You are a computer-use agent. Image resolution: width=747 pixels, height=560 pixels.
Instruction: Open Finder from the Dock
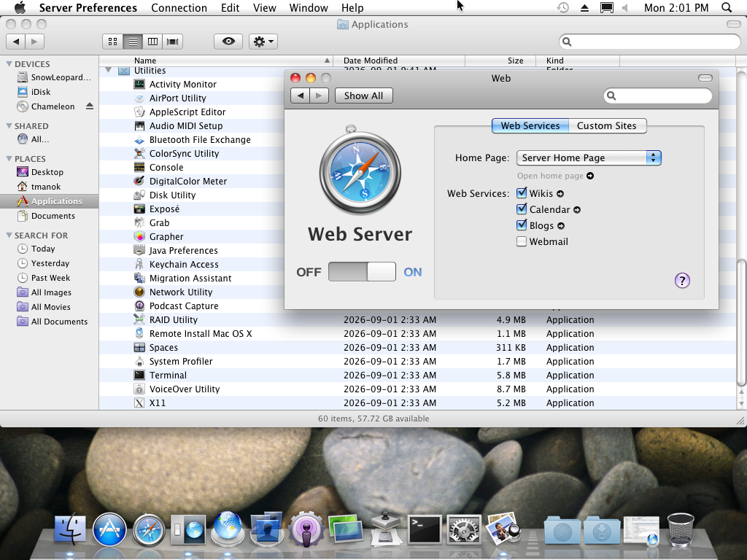click(x=70, y=529)
